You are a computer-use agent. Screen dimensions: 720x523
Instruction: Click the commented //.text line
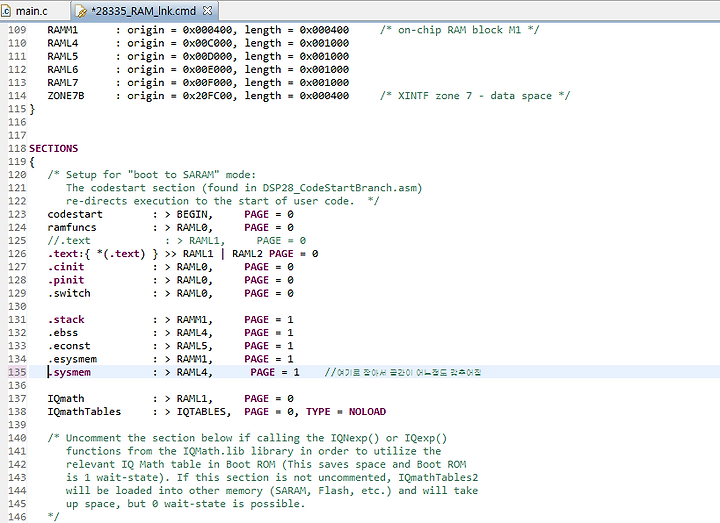[x=177, y=241]
